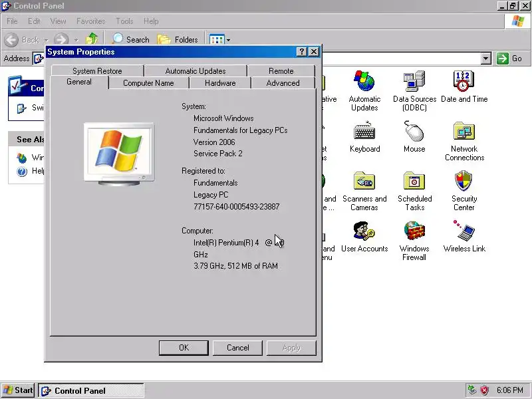The image size is (532, 399).
Task: Click the "Service Pack 2" text
Action: pyautogui.click(x=218, y=154)
